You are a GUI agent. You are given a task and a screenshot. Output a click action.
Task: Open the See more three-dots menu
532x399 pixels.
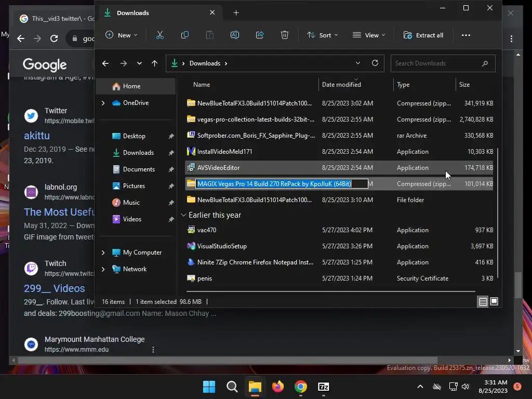pos(466,35)
